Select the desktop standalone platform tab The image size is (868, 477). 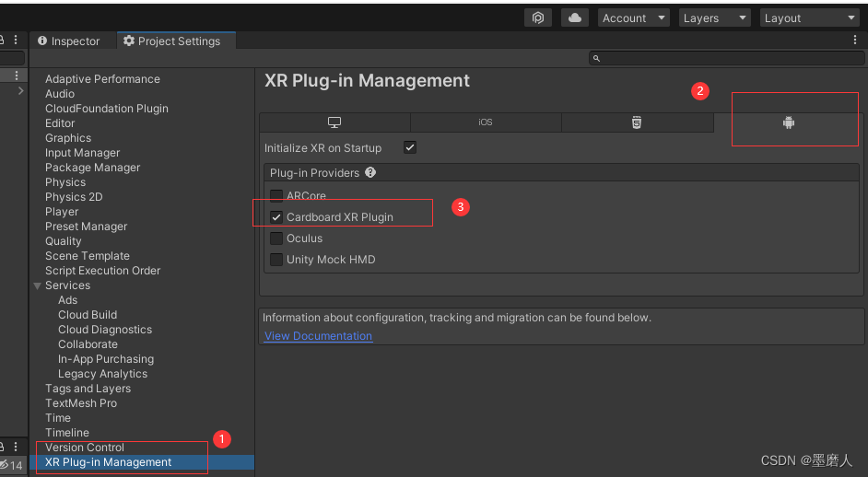point(334,122)
